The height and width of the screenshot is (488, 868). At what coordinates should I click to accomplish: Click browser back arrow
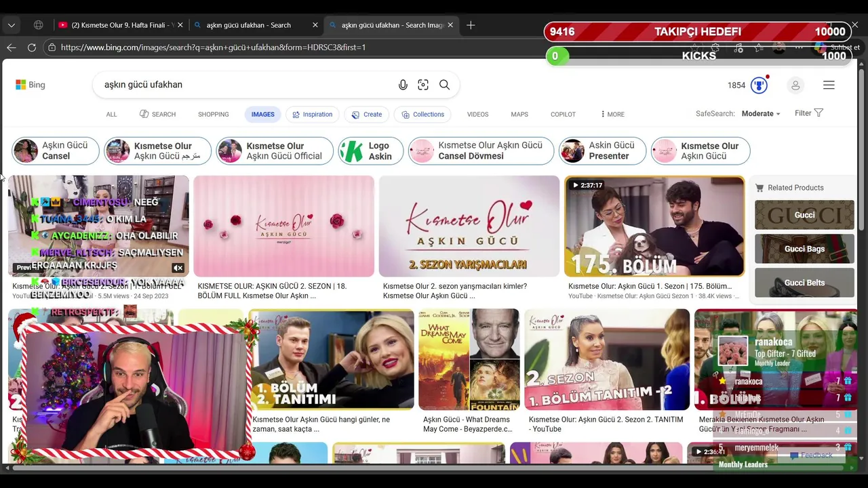(12, 47)
